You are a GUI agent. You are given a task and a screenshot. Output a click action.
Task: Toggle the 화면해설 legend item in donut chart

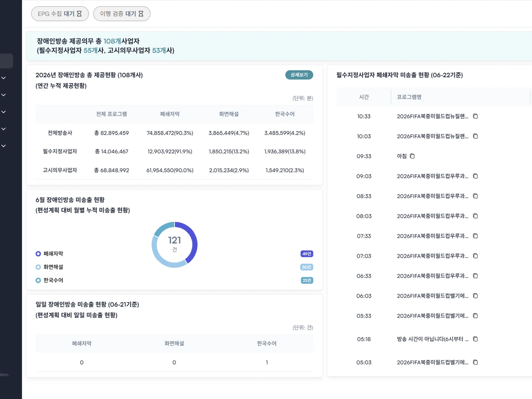[x=49, y=267]
